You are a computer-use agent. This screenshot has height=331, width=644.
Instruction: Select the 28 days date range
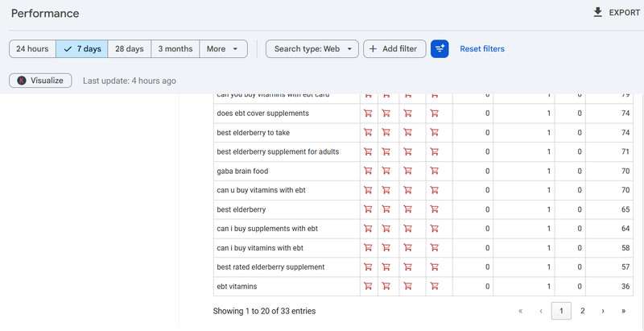[130, 49]
